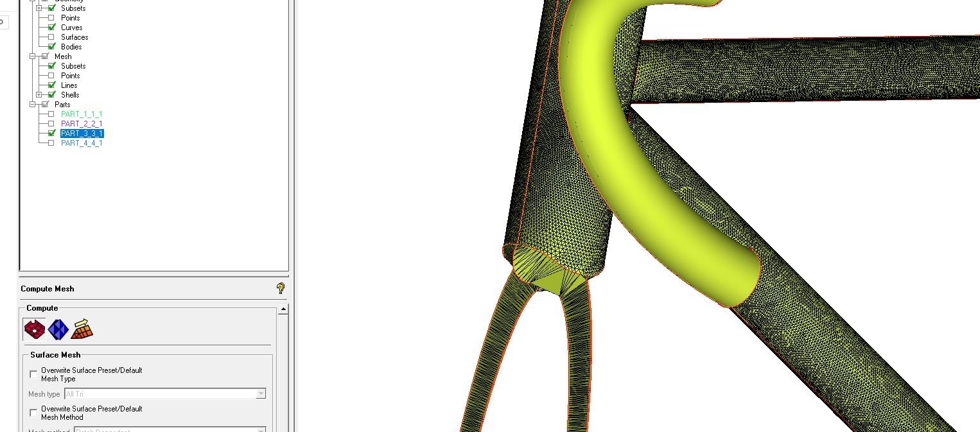The height and width of the screenshot is (432, 980).
Task: Select the PART_4_4_1 label
Action: tap(82, 143)
